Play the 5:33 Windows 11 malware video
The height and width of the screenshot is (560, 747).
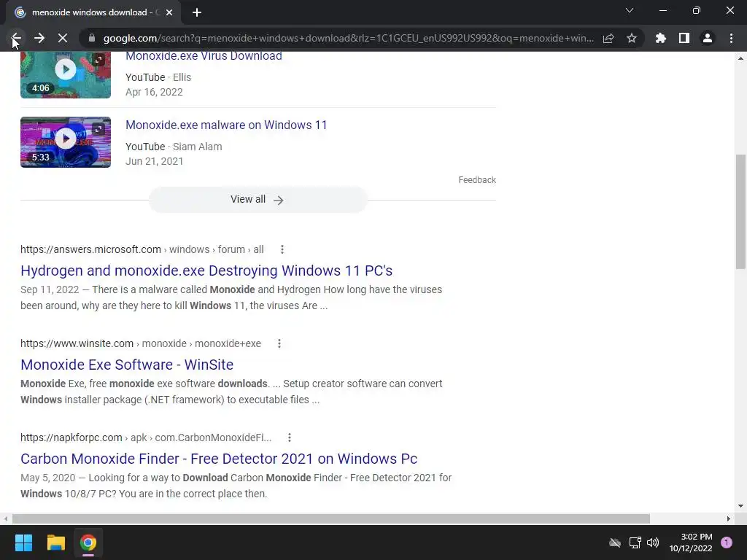coord(66,139)
